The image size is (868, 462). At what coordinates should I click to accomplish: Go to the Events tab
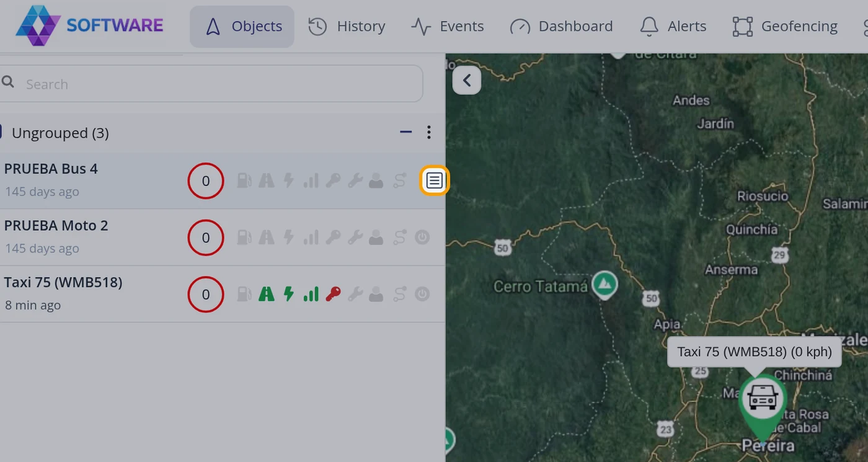(448, 27)
